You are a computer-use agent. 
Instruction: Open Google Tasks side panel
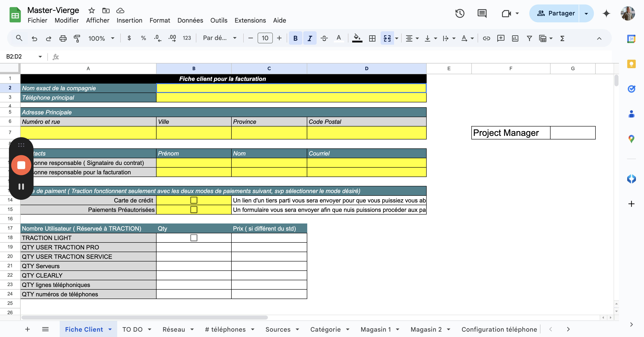click(x=631, y=89)
